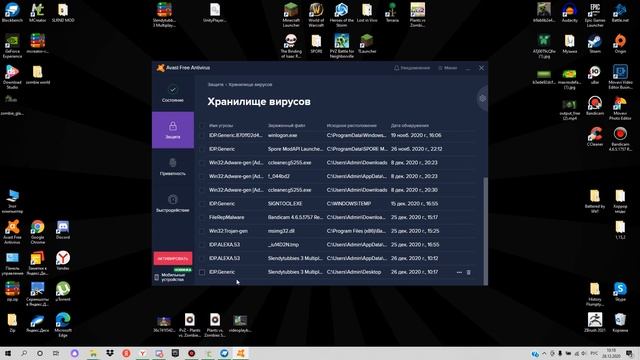Select ccleaner row detected at 20:30

coord(338,190)
